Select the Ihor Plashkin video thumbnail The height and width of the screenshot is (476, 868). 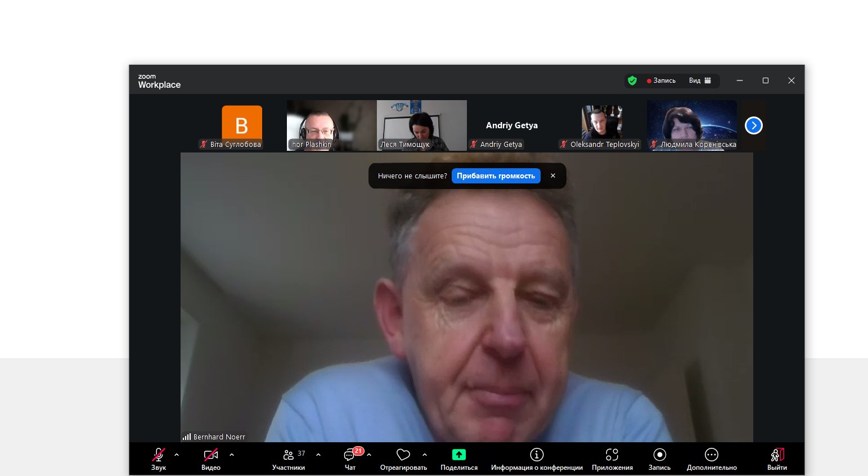point(331,125)
